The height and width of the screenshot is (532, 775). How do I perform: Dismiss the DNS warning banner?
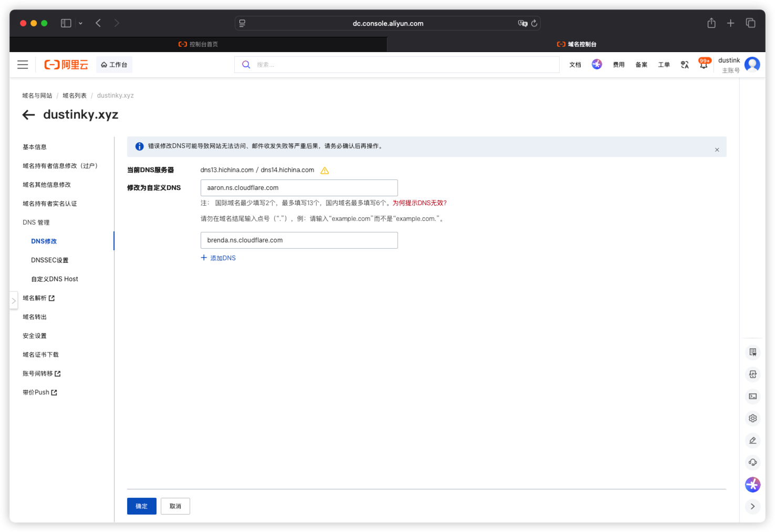click(717, 150)
